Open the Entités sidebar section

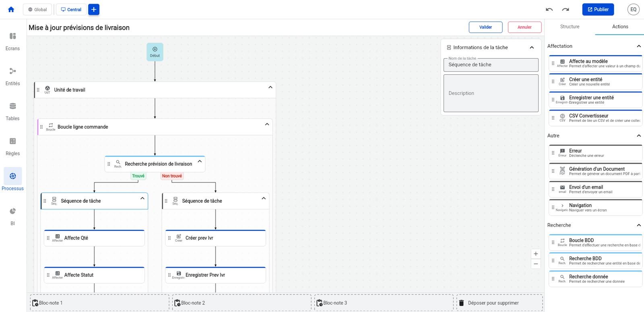coord(12,76)
